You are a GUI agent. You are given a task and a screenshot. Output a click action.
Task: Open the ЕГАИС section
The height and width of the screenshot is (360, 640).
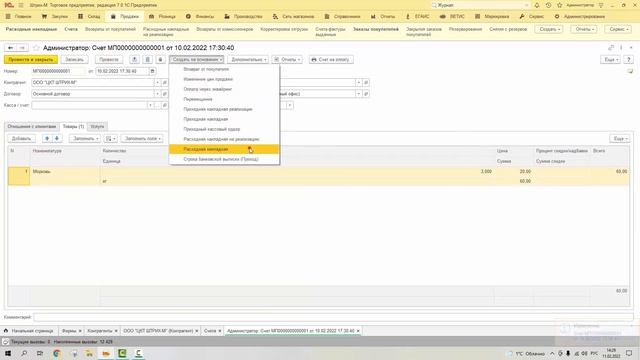click(x=418, y=16)
